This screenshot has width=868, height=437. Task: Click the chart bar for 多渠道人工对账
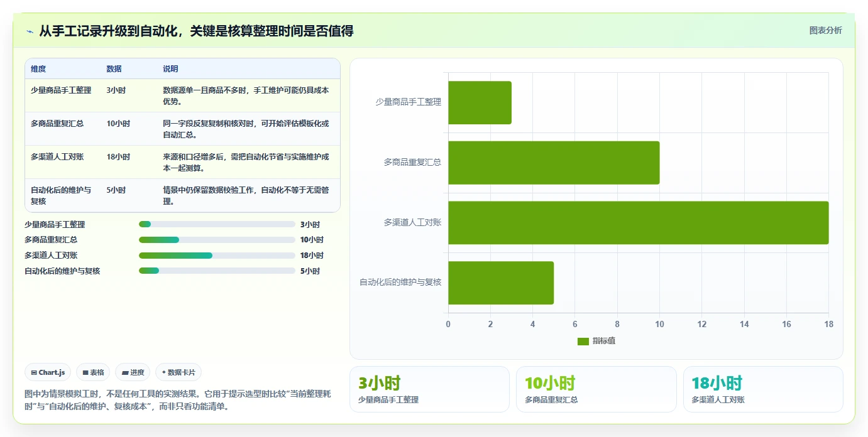coord(638,223)
